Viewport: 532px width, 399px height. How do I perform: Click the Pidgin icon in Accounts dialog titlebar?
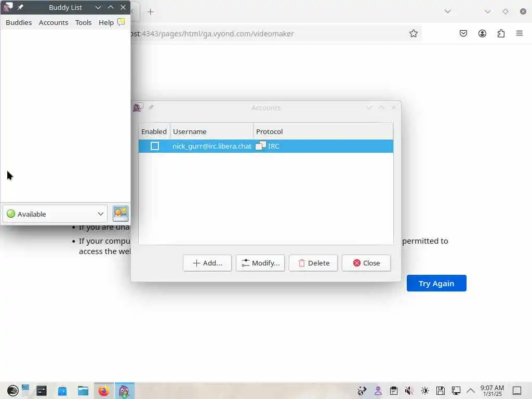tap(138, 107)
